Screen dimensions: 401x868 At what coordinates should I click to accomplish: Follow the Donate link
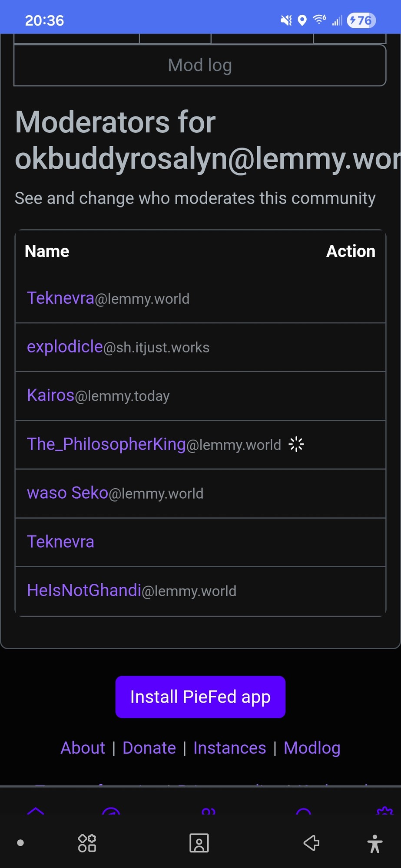(149, 748)
